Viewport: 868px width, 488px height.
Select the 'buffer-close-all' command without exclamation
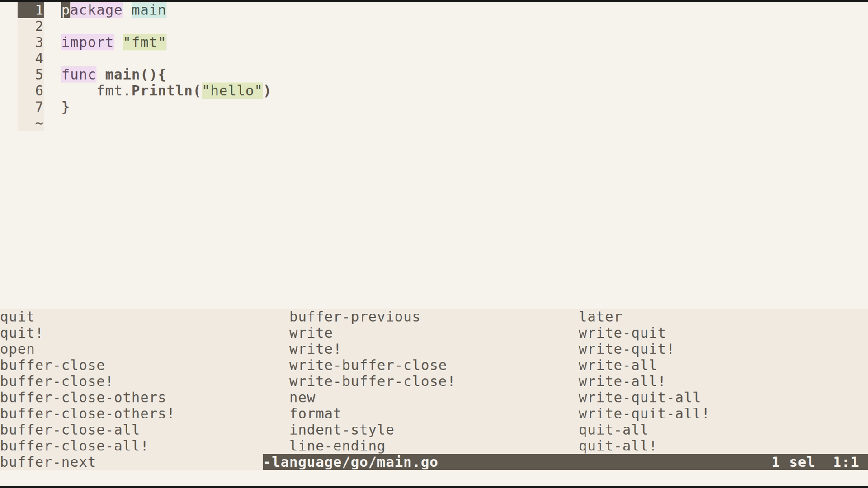tap(70, 430)
